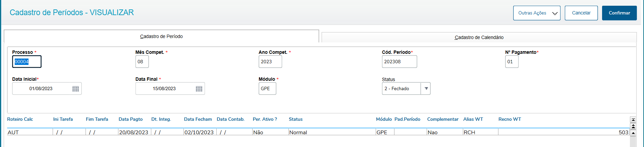
Task: Open the Outras Ações dropdown
Action: point(536,13)
